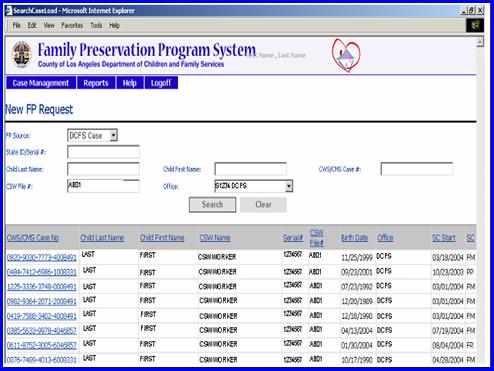Sort by CSW Name column
Screen dimensions: 494x371
[215, 238]
